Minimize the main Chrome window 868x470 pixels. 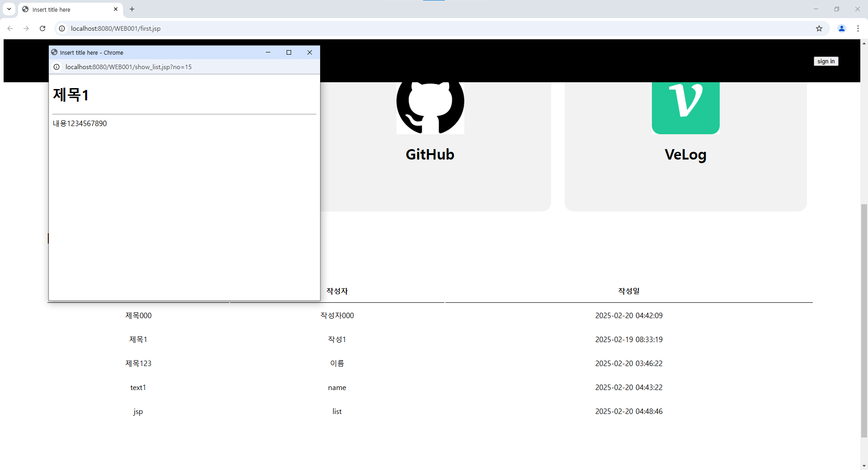click(816, 9)
